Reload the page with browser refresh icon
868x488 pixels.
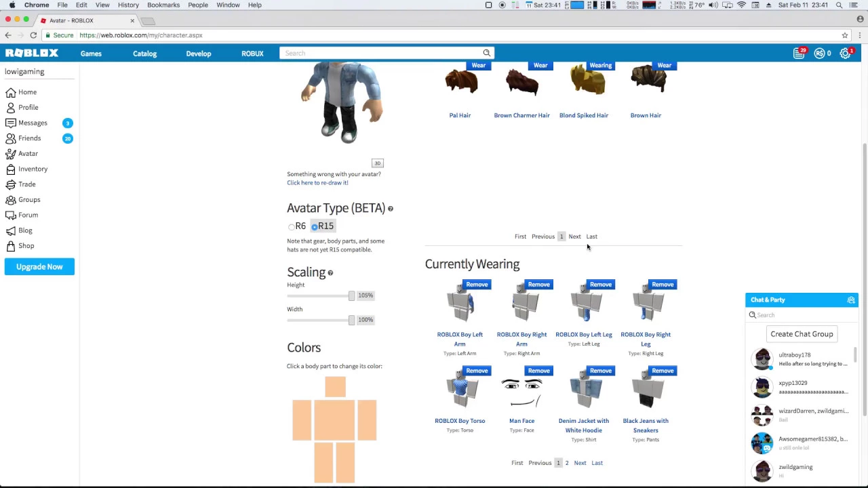[33, 35]
